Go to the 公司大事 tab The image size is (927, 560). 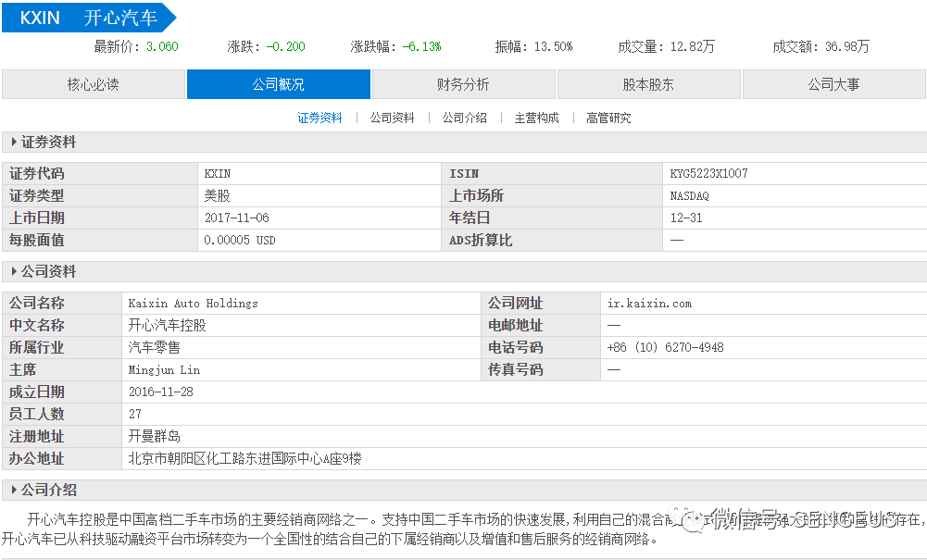[x=833, y=84]
